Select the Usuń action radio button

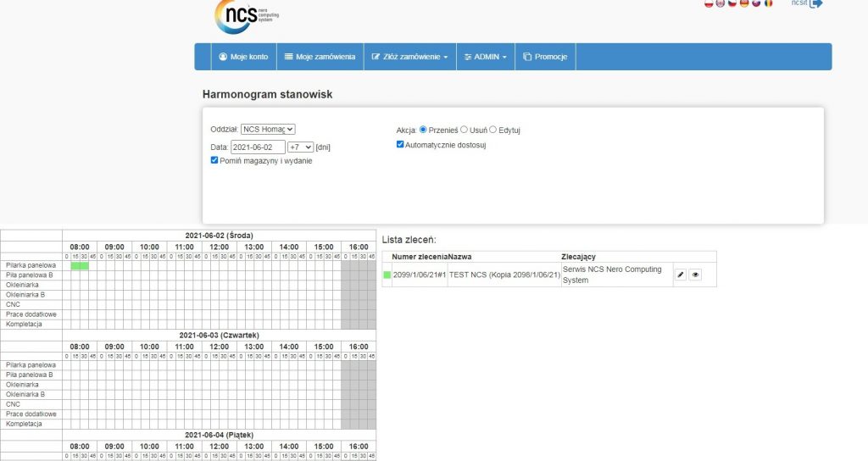click(x=464, y=130)
